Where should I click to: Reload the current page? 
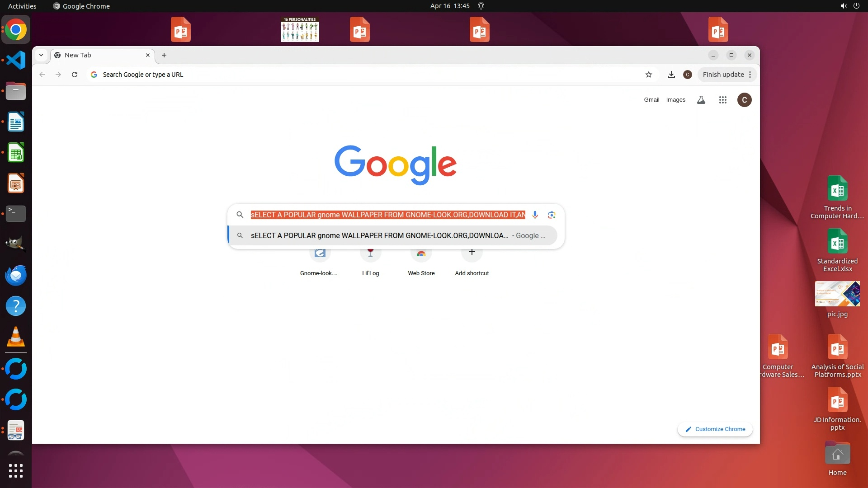tap(75, 75)
